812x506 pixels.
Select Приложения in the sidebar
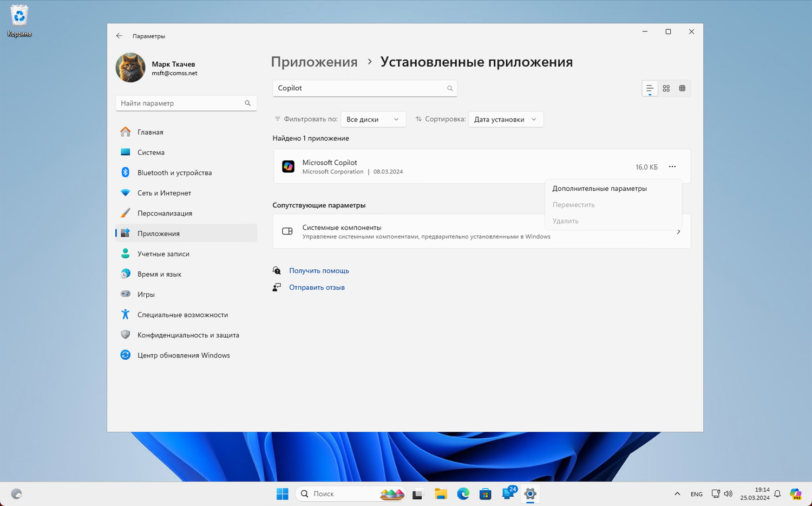[186, 233]
